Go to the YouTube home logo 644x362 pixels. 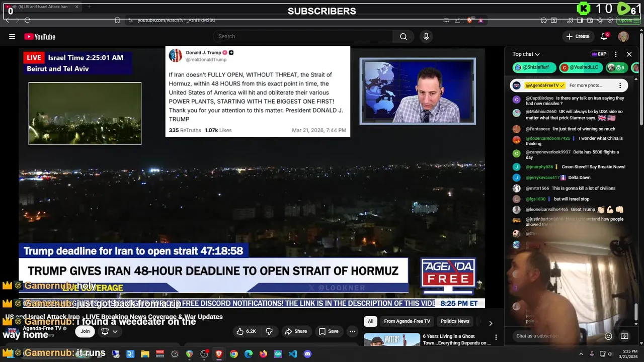[x=40, y=37]
